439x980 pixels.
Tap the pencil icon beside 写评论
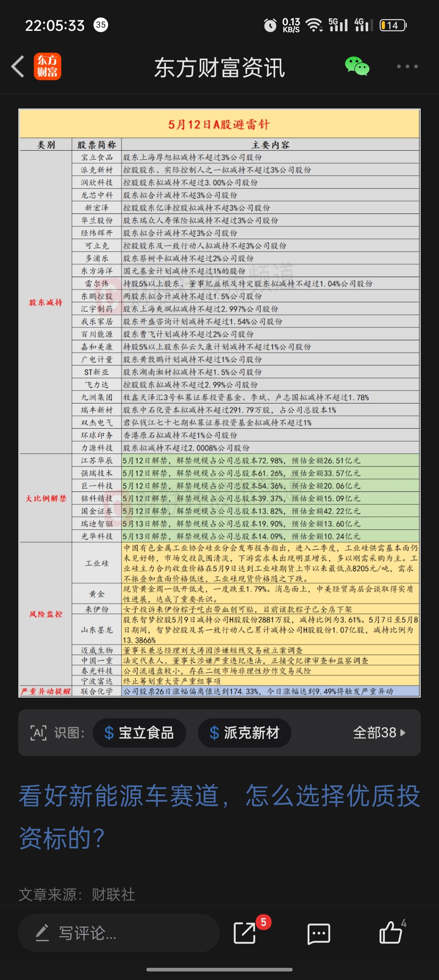click(42, 933)
